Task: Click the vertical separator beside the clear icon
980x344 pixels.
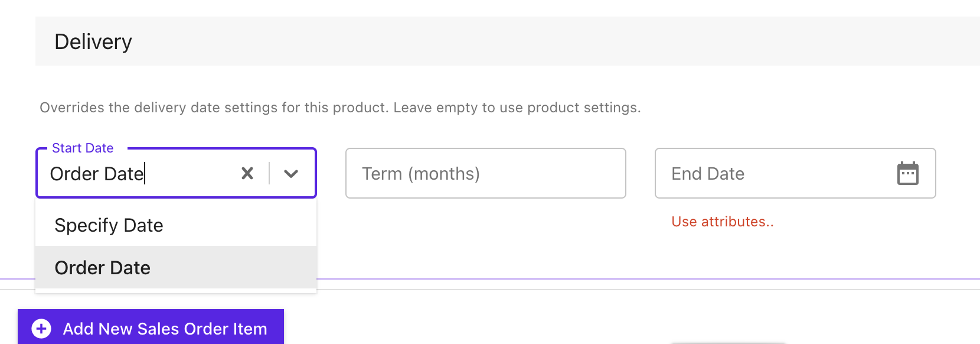Action: tap(269, 173)
